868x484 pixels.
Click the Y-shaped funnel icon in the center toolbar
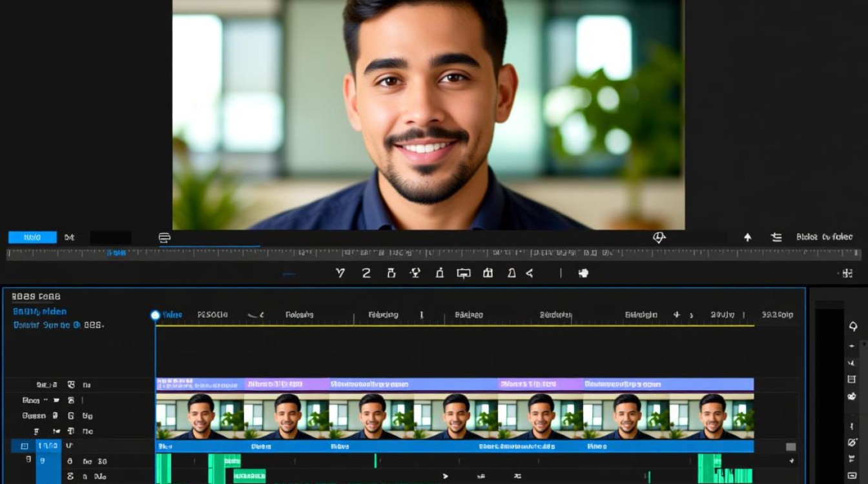pos(340,273)
